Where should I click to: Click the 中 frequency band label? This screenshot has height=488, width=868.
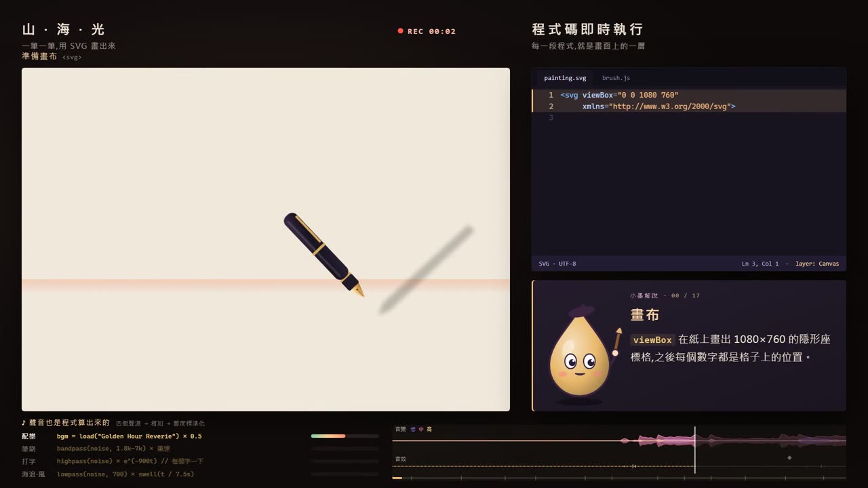click(421, 429)
